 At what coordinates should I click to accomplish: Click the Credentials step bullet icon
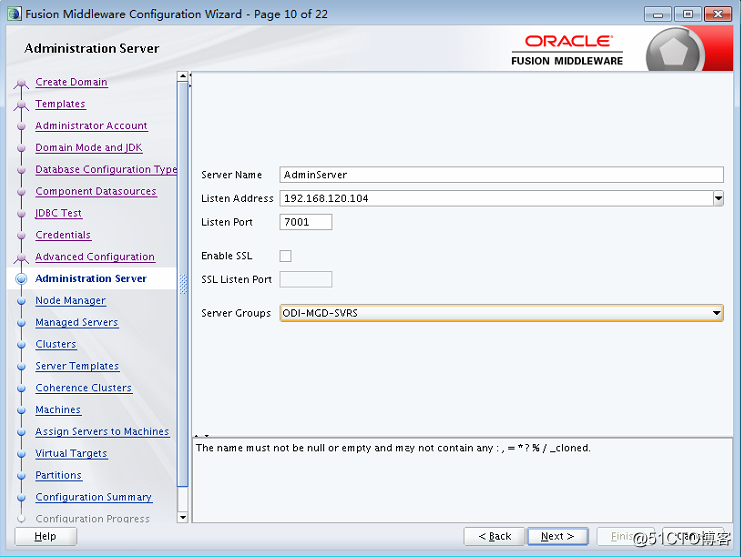pyautogui.click(x=21, y=236)
